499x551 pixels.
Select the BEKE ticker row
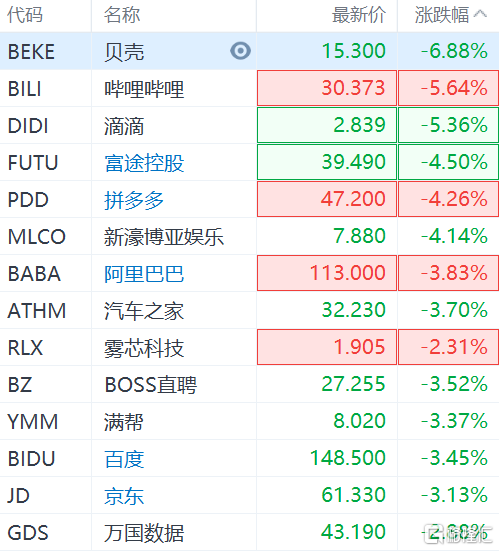tap(250, 51)
